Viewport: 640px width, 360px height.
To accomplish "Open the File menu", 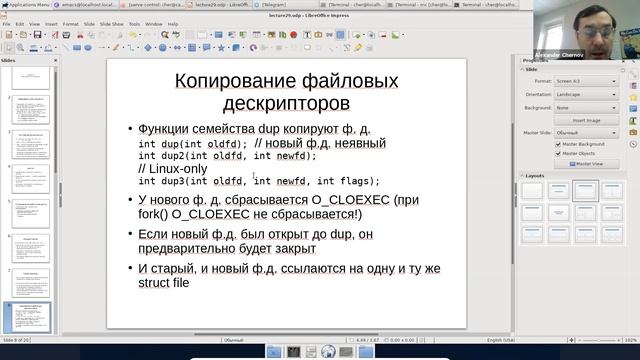I will (x=7, y=24).
